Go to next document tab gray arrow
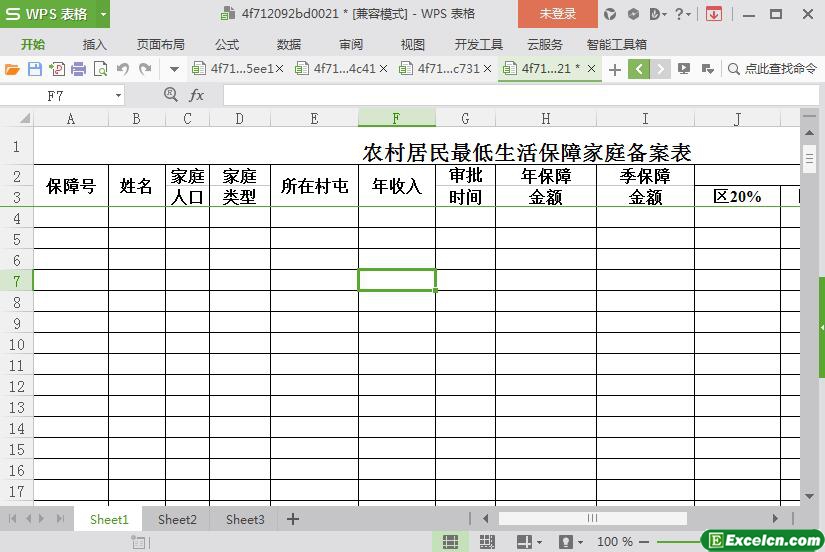825x552 pixels. coord(660,69)
